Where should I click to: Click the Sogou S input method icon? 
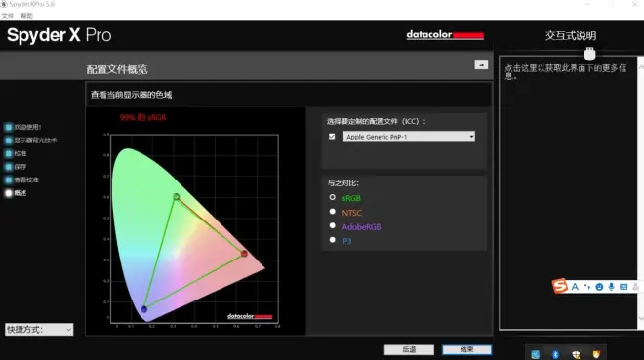click(x=560, y=286)
